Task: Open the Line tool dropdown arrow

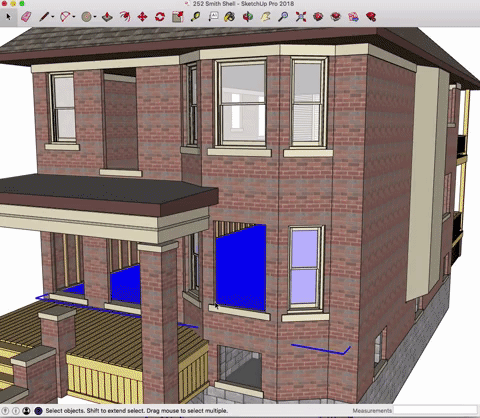Action: 53,17
